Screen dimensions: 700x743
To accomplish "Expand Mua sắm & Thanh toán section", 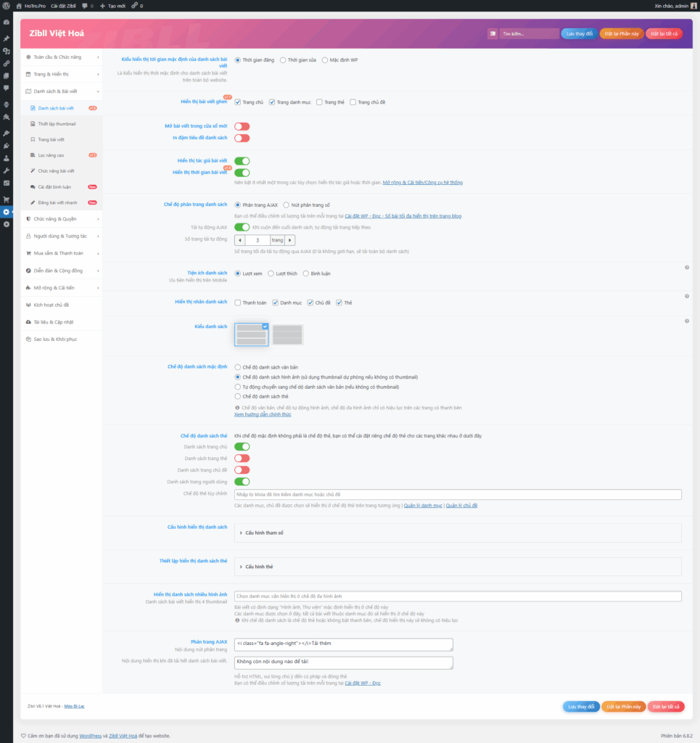I will (x=62, y=253).
